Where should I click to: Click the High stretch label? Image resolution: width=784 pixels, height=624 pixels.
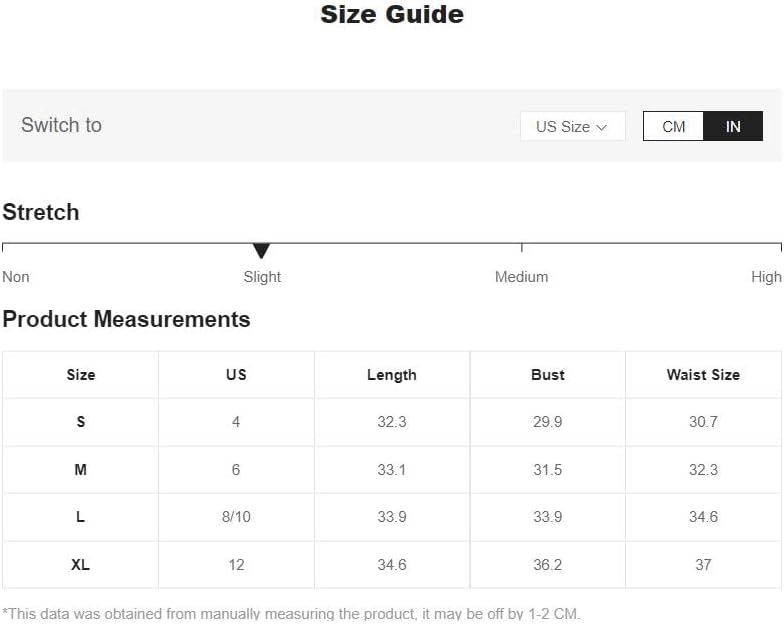click(x=766, y=277)
